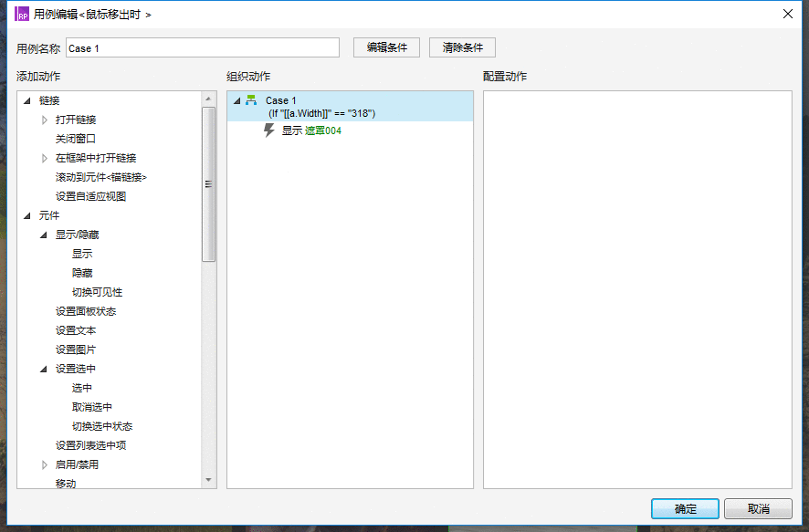This screenshot has width=809, height=532.
Task: Add the 取消选中 action
Action: (x=92, y=407)
